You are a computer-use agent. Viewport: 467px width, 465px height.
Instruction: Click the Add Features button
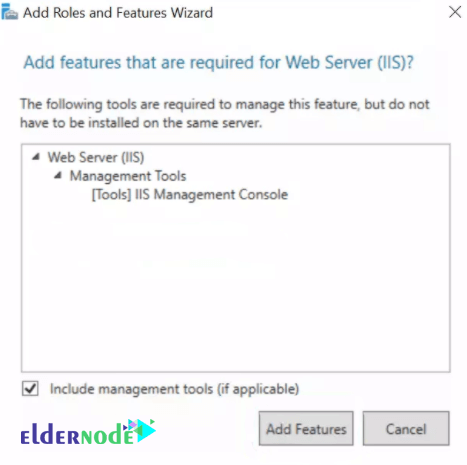pyautogui.click(x=306, y=429)
